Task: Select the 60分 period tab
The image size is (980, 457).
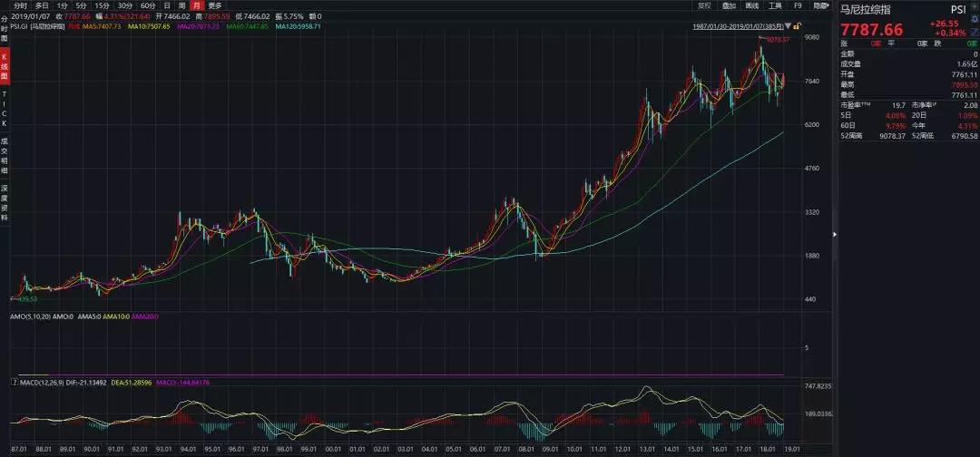Action: pos(148,5)
